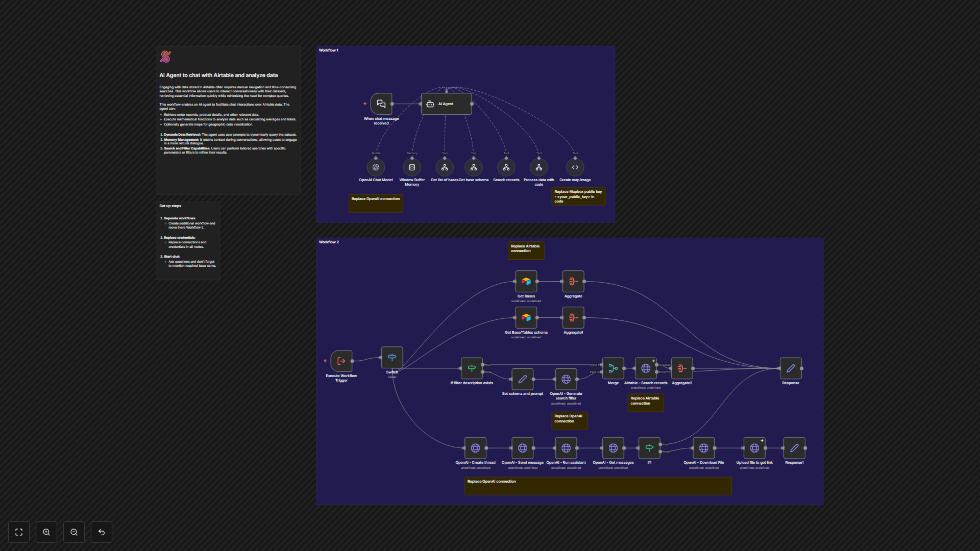Select the Merge node
This screenshot has width=980, height=551.
(x=613, y=368)
